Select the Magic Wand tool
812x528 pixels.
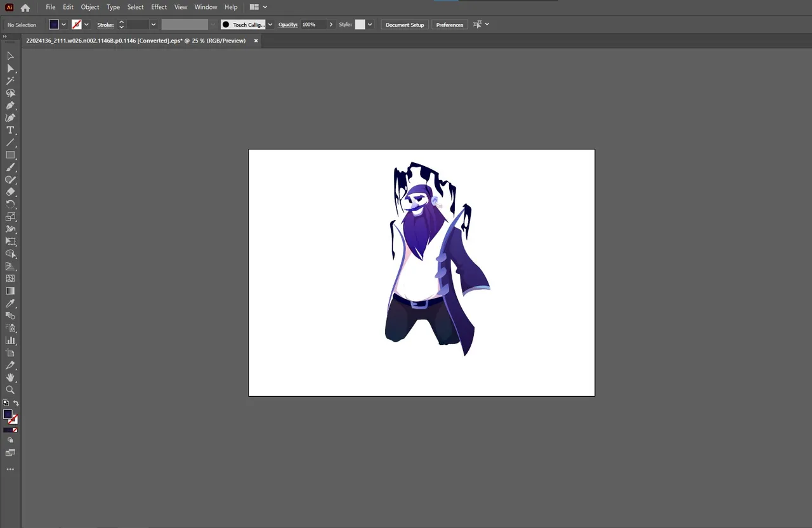point(10,80)
